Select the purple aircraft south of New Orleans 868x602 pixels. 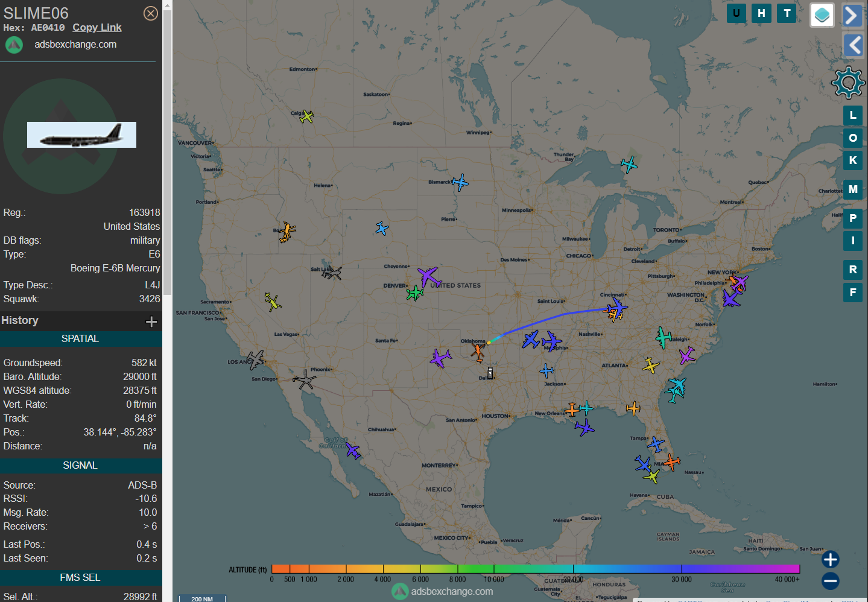[584, 428]
